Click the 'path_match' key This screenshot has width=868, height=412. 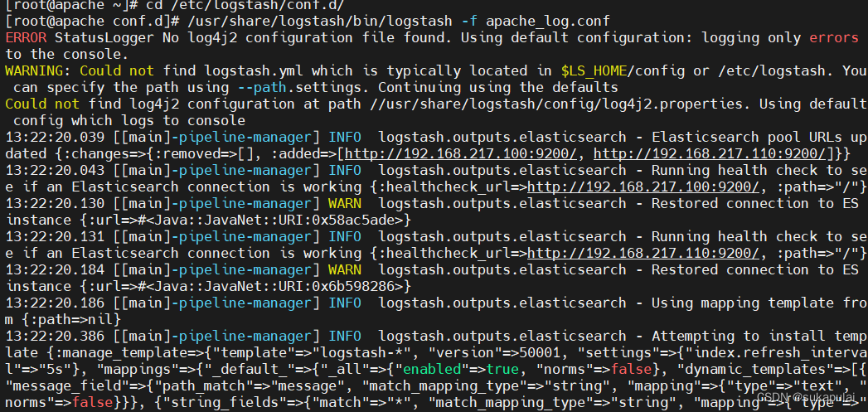[x=211, y=386]
